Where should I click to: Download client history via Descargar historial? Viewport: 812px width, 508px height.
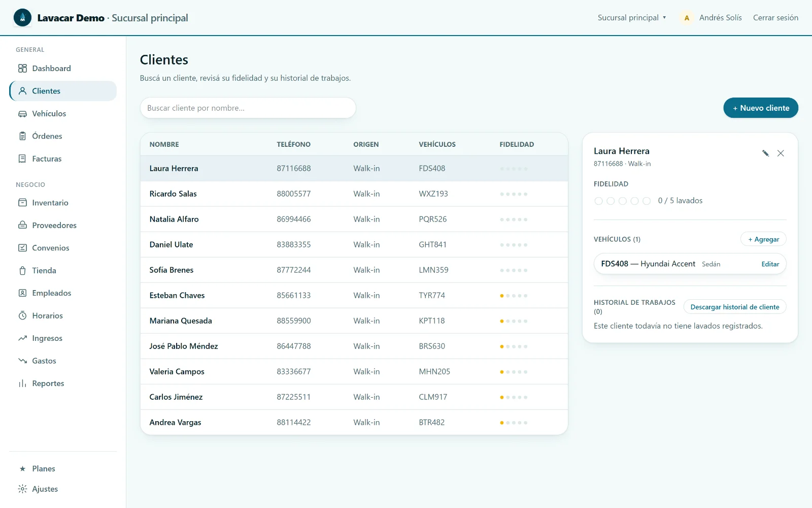click(x=735, y=307)
